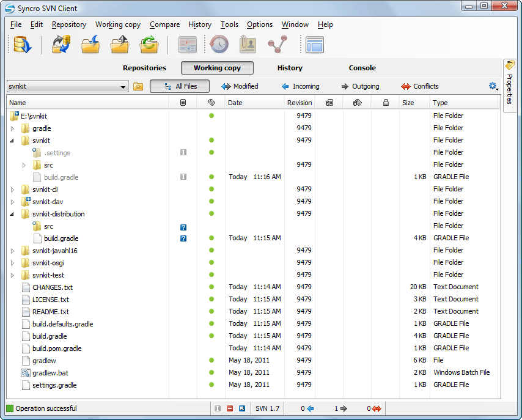Switch to the Console view
522x420 pixels.
click(x=362, y=68)
